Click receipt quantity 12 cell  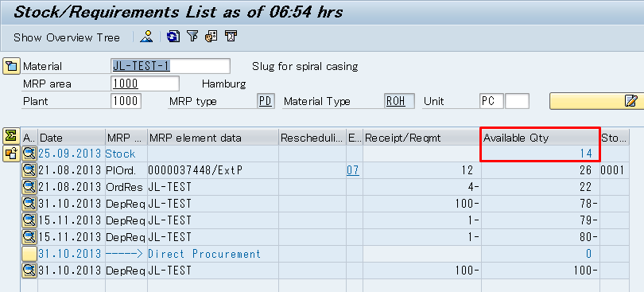click(x=422, y=170)
